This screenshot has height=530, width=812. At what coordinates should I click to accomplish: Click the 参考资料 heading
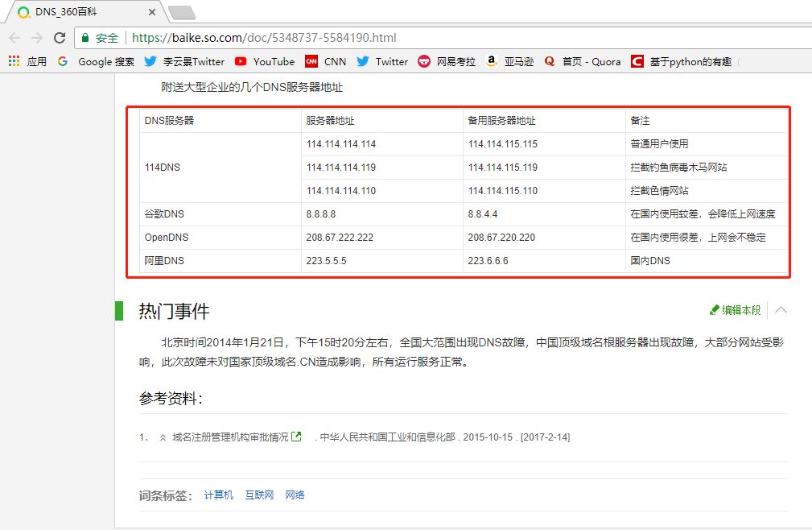[171, 399]
